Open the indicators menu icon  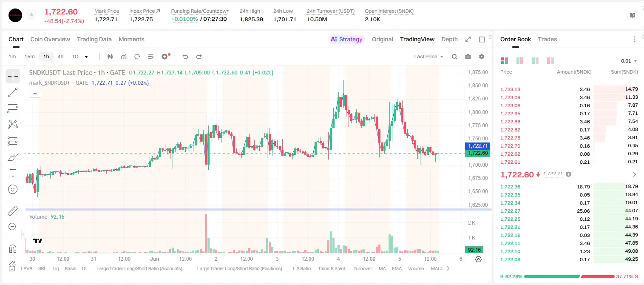(x=124, y=57)
